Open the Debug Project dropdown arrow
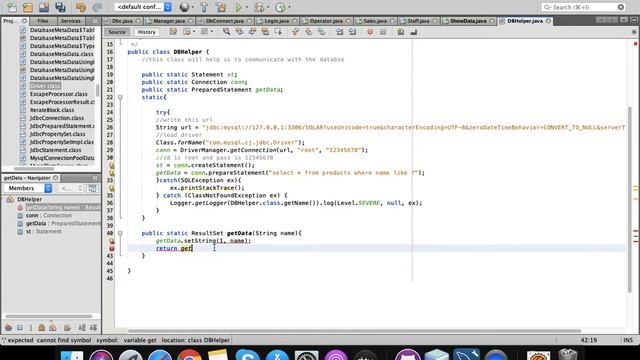 point(268,7)
